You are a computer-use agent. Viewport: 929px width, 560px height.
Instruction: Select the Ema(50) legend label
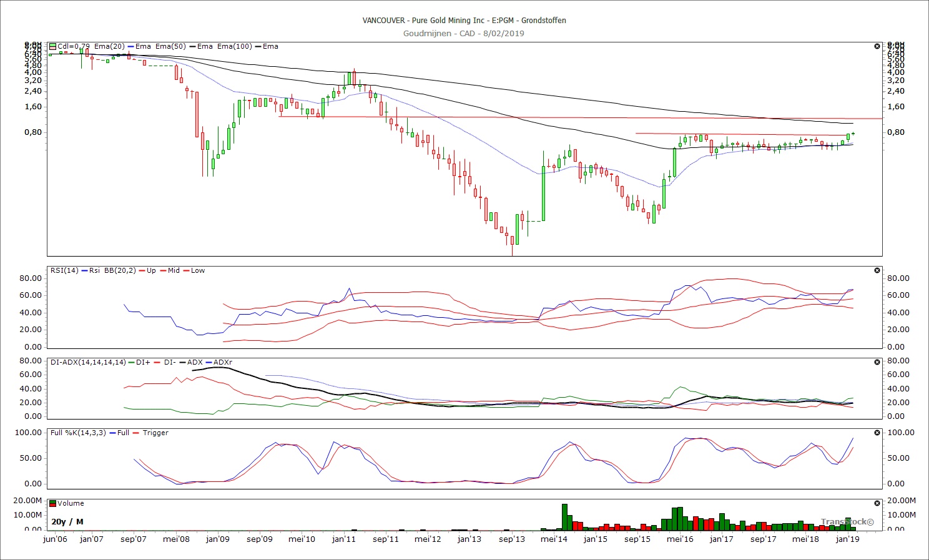click(170, 46)
